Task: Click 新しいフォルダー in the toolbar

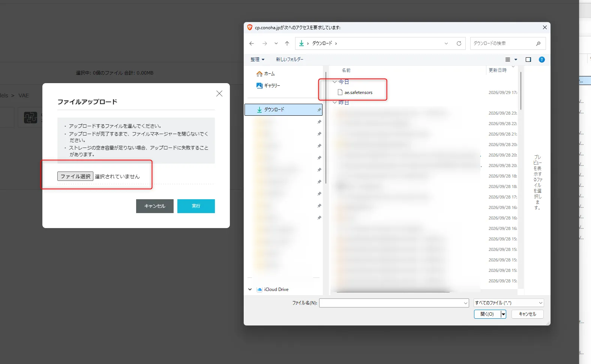Action: click(289, 60)
